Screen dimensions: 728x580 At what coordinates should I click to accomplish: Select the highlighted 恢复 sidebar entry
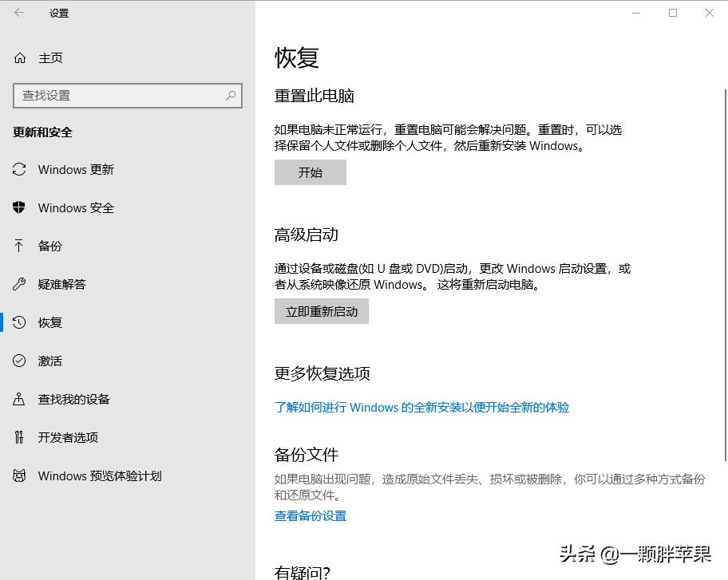pyautogui.click(x=49, y=323)
